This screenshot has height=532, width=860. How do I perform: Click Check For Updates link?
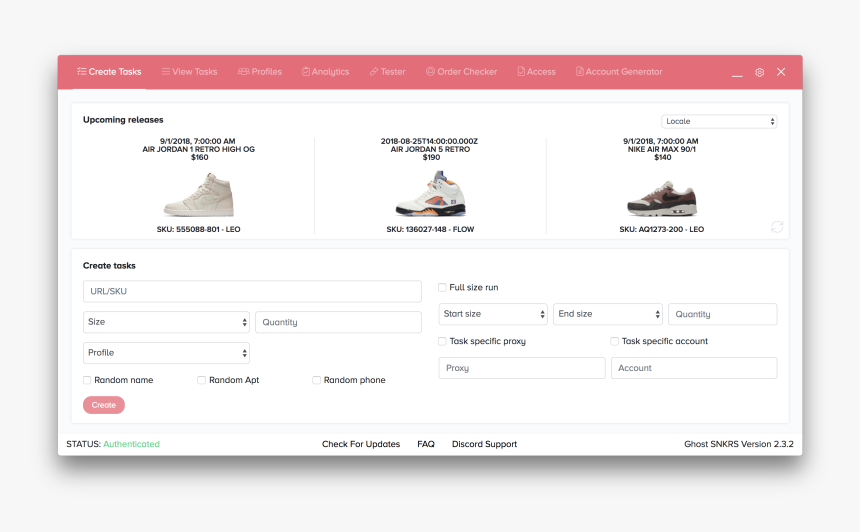pos(361,444)
